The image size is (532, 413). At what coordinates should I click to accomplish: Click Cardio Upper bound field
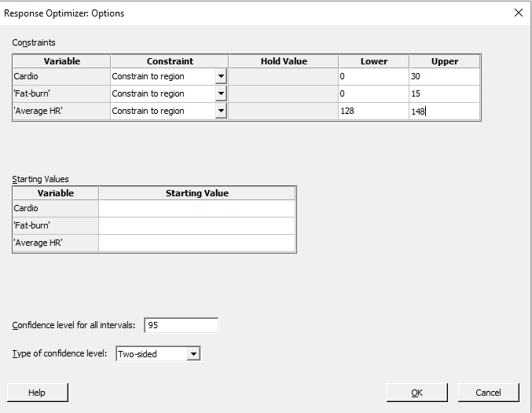tap(444, 77)
